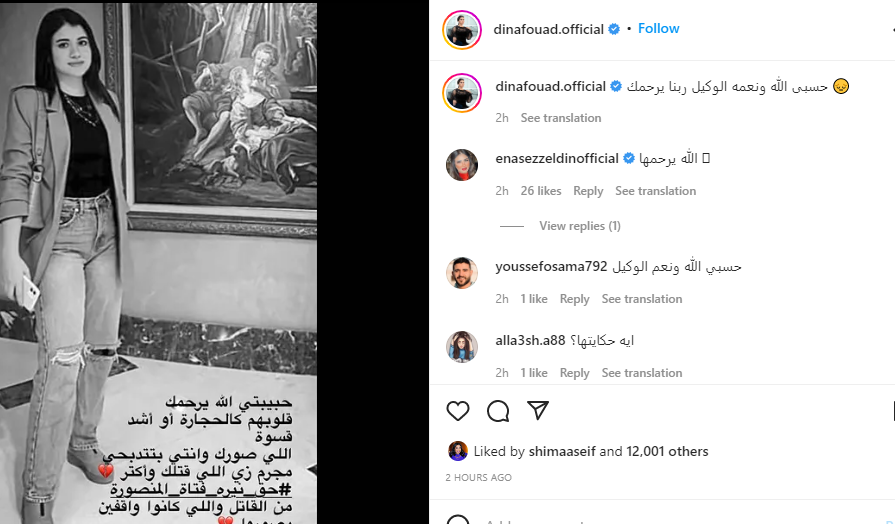The image size is (895, 524).
Task: Open shimaaseif profile from Liked by
Action: pyautogui.click(x=562, y=452)
